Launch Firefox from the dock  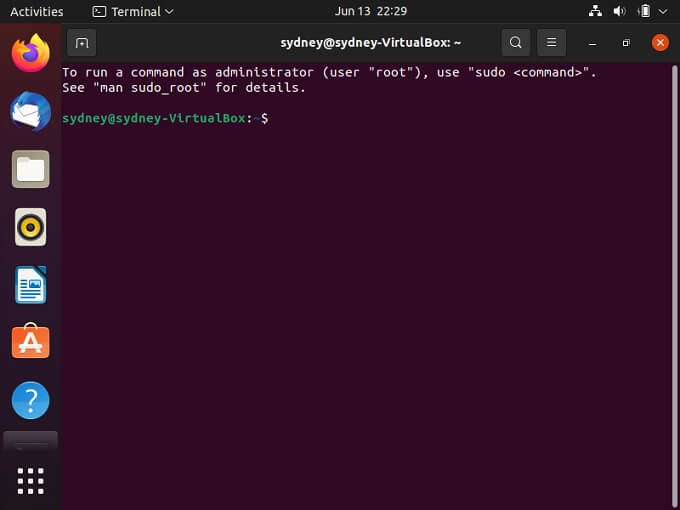[30, 53]
